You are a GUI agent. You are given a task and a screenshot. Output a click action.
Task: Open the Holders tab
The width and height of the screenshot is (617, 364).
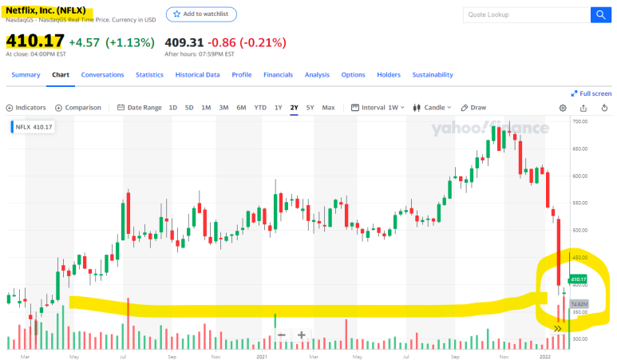tap(389, 75)
